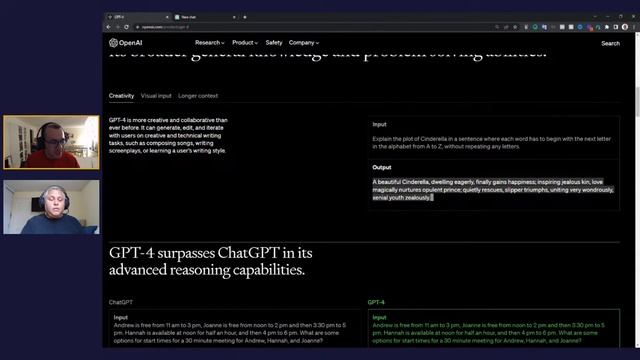
Task: Select the Visual input tab
Action: click(x=156, y=96)
